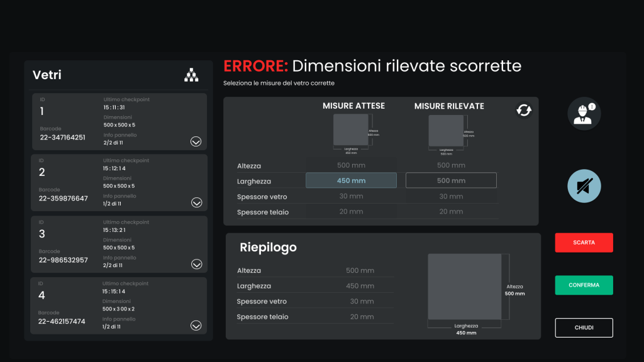Viewport: 644px width, 362px height.
Task: Click the refresh measurements icon
Action: click(x=524, y=110)
